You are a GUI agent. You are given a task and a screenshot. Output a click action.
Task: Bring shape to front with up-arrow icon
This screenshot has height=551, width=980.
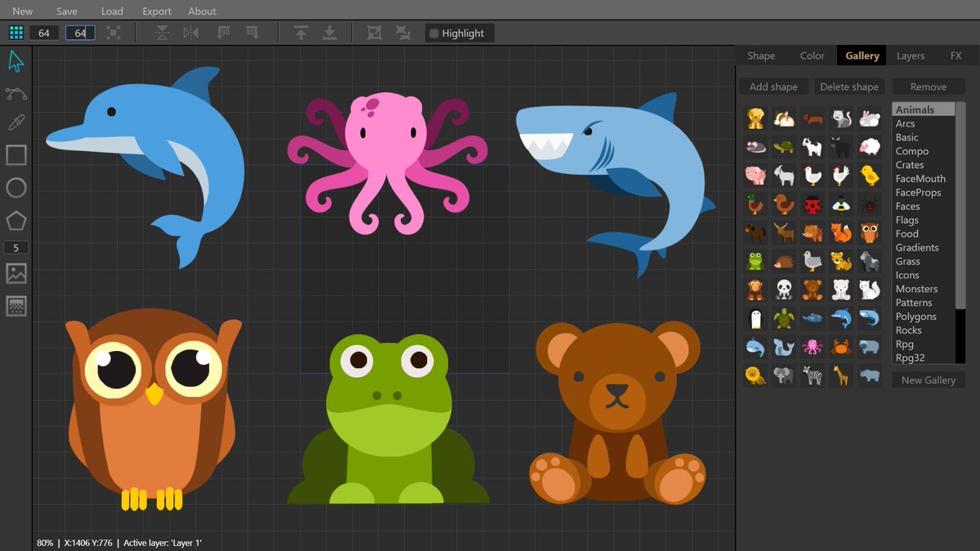pyautogui.click(x=301, y=33)
